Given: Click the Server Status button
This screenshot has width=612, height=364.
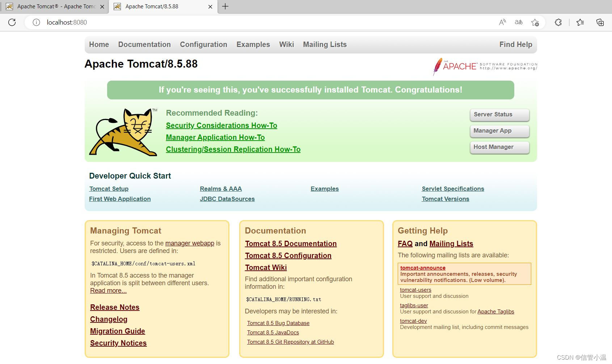Looking at the screenshot, I should click(x=499, y=115).
